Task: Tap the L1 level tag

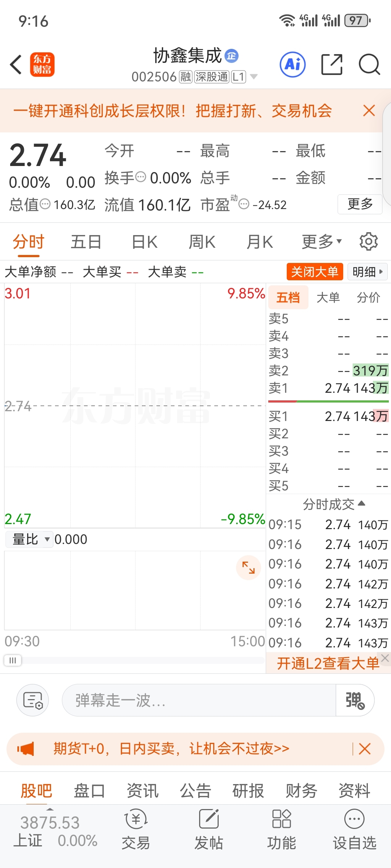Action: coord(239,77)
